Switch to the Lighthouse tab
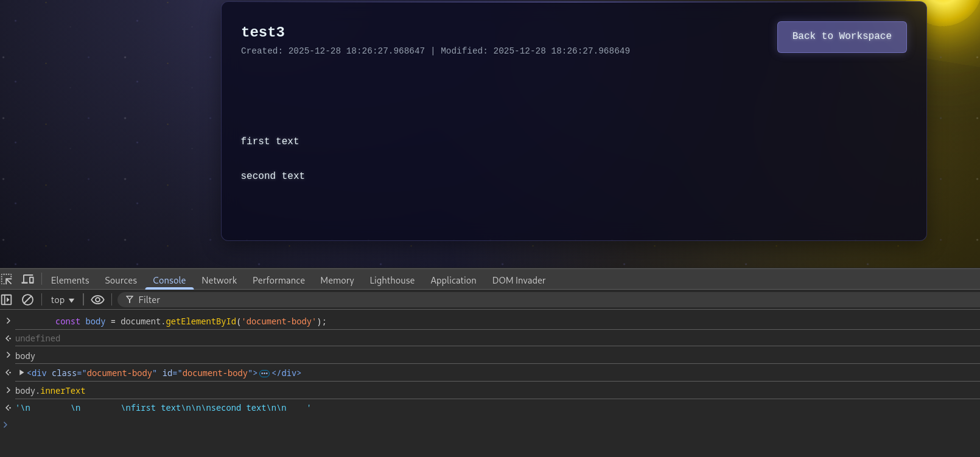Screen dimensions: 980x457 pyautogui.click(x=392, y=281)
